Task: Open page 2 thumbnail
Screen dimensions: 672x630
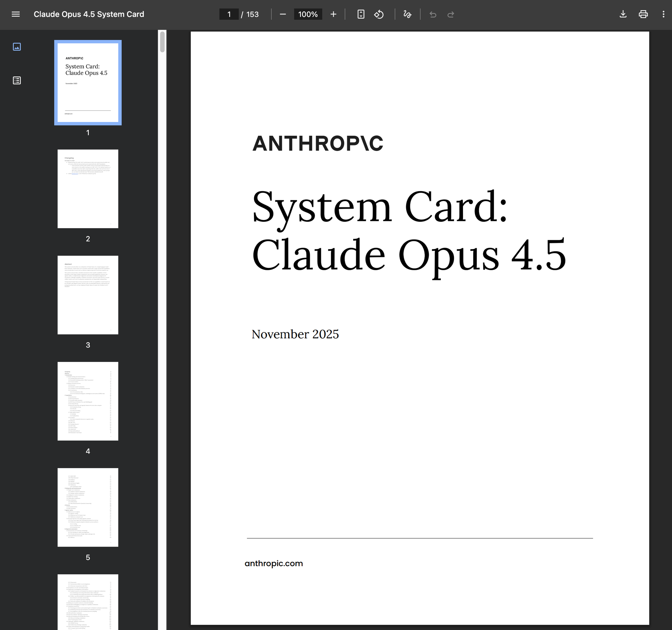Action: [x=88, y=188]
